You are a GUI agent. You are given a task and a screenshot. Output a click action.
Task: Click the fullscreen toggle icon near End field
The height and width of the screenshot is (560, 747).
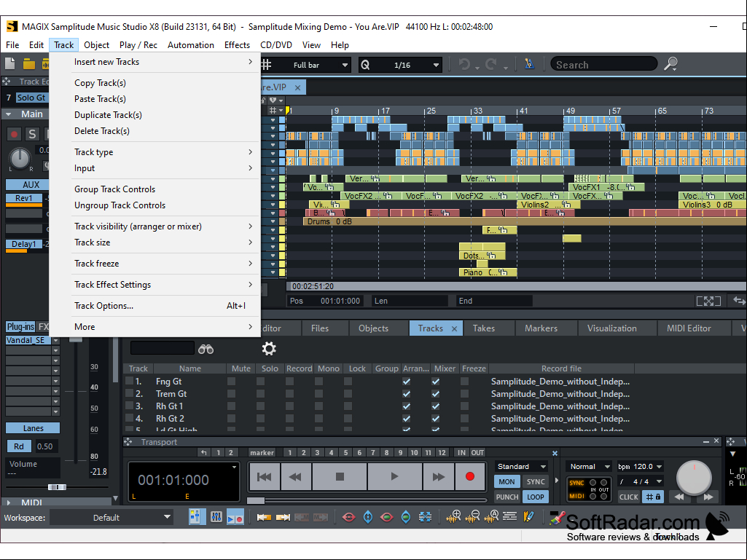tap(708, 301)
